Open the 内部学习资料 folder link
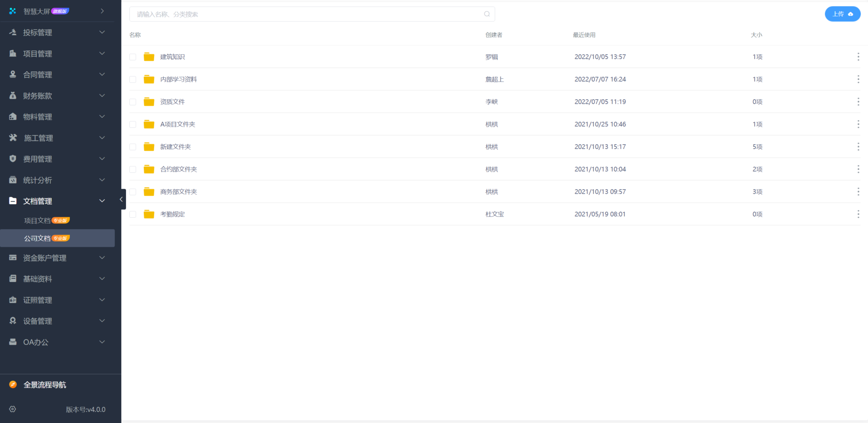The image size is (868, 423). [178, 79]
